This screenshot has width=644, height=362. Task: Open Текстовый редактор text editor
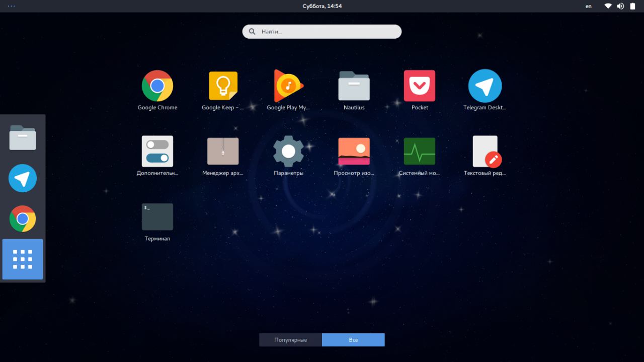coord(487,151)
